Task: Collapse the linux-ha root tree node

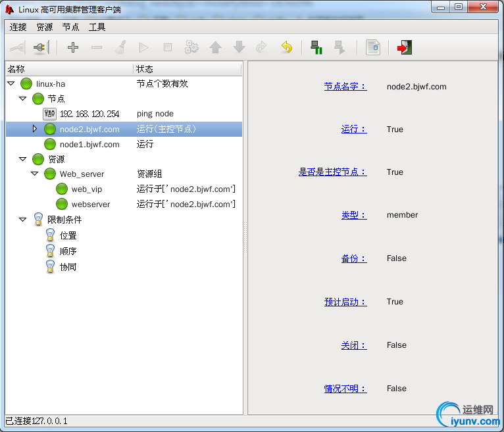Action: click(x=11, y=84)
